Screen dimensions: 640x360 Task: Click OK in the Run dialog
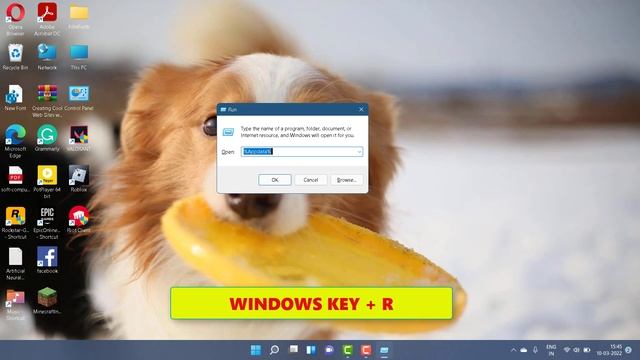(x=275, y=180)
